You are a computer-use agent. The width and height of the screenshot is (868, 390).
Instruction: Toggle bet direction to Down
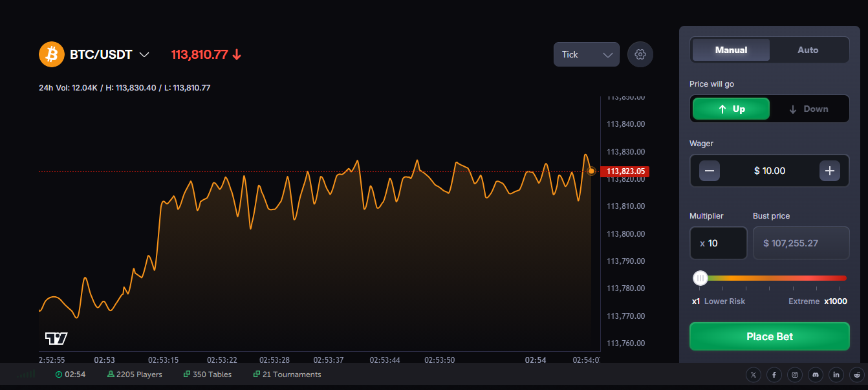pyautogui.click(x=808, y=109)
